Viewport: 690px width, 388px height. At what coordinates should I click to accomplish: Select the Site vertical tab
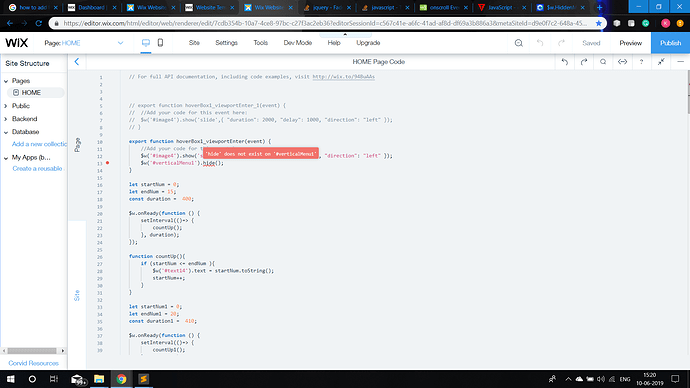77,295
